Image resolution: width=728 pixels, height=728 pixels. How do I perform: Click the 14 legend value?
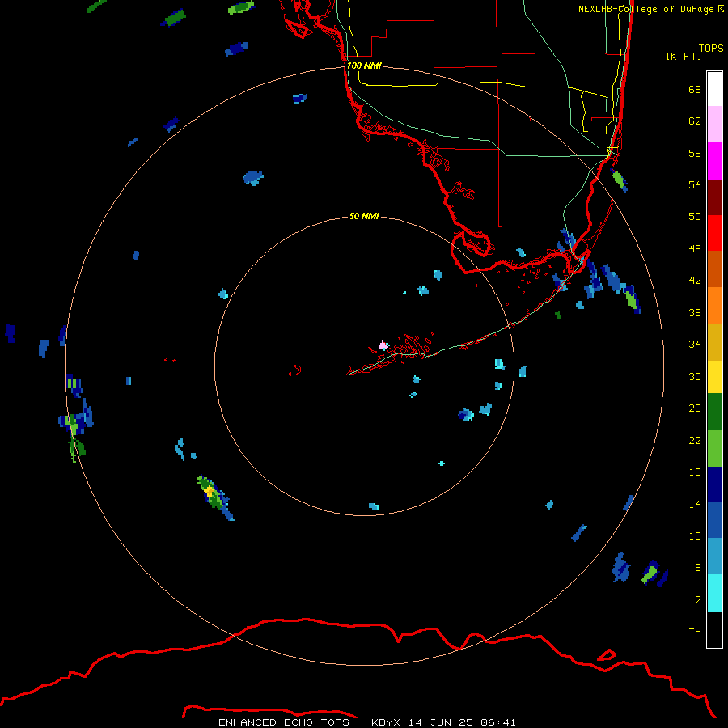[695, 504]
